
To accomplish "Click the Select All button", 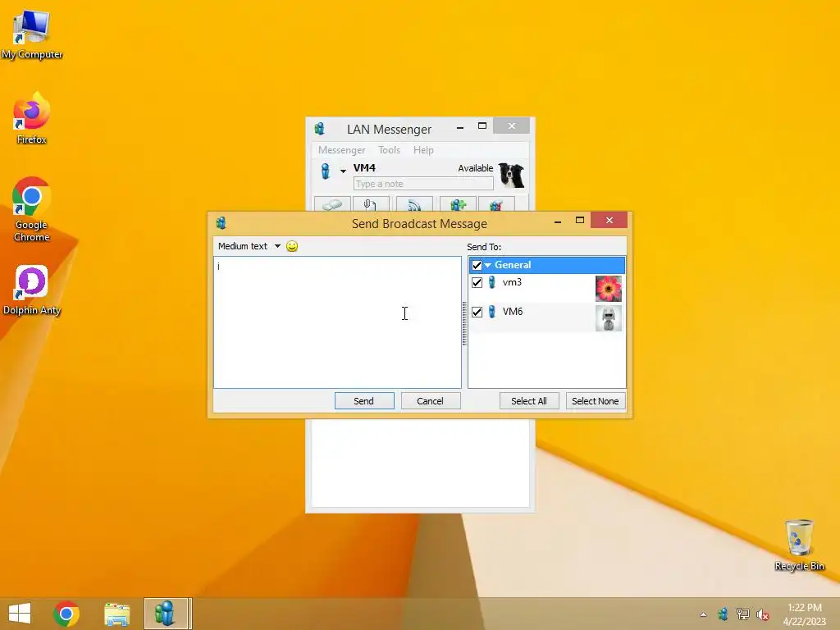I will pyautogui.click(x=529, y=400).
